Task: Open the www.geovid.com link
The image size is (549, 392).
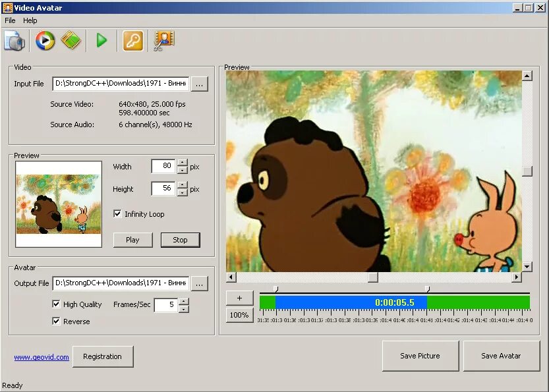Action: 42,357
